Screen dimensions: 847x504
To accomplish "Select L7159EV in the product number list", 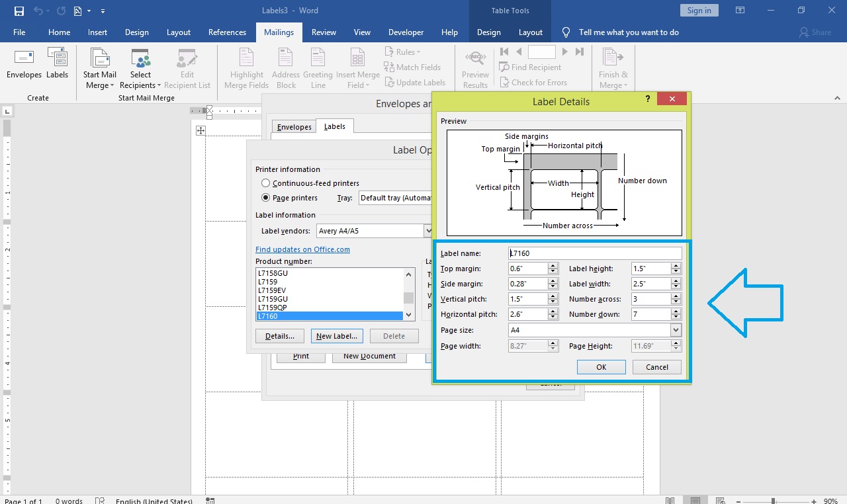I will [272, 290].
